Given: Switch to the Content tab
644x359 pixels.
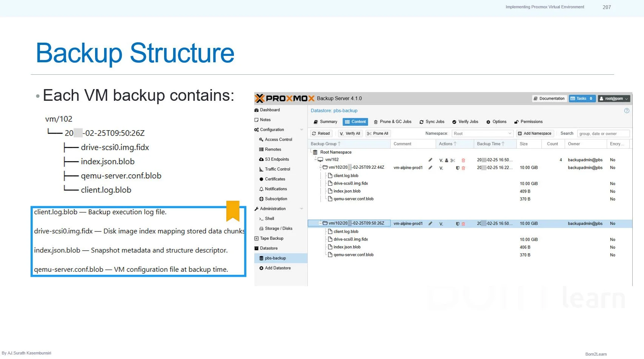Looking at the screenshot, I should pyautogui.click(x=355, y=122).
